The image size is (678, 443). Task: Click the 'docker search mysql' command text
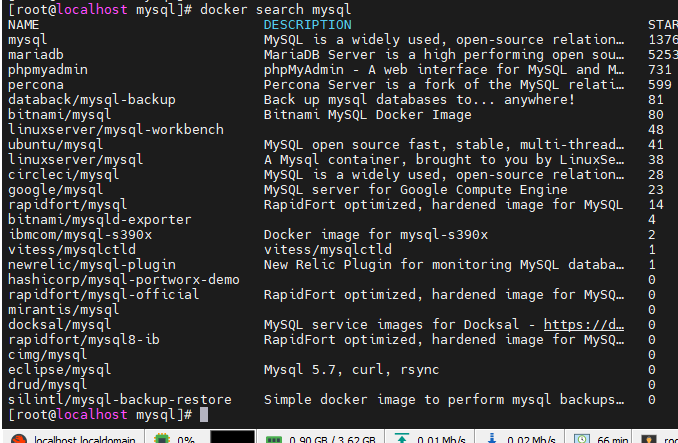[x=275, y=10]
